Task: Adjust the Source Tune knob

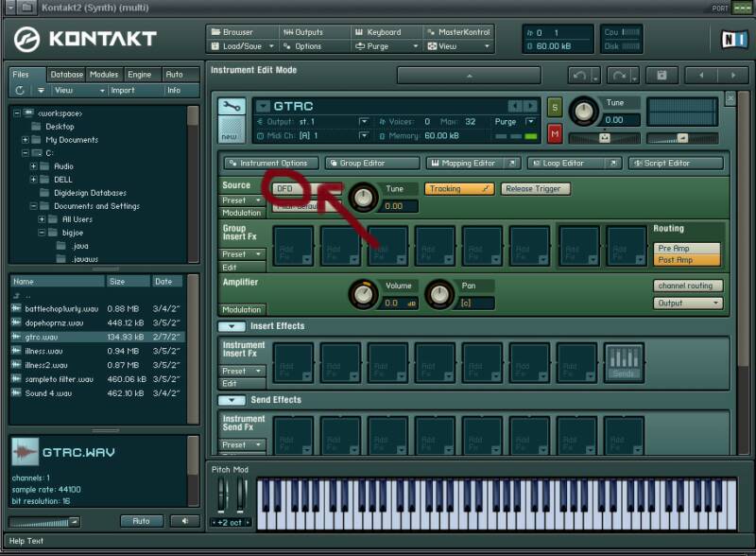Action: pyautogui.click(x=364, y=197)
